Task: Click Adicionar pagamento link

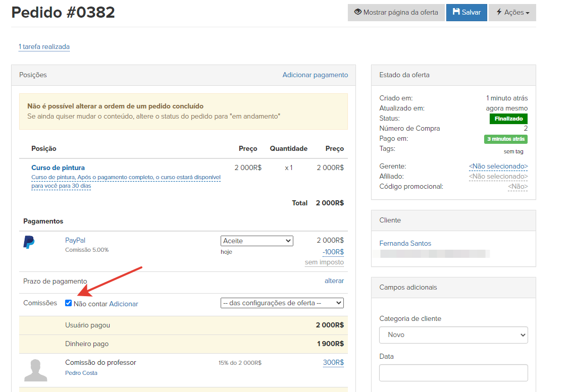Action: pyautogui.click(x=315, y=75)
